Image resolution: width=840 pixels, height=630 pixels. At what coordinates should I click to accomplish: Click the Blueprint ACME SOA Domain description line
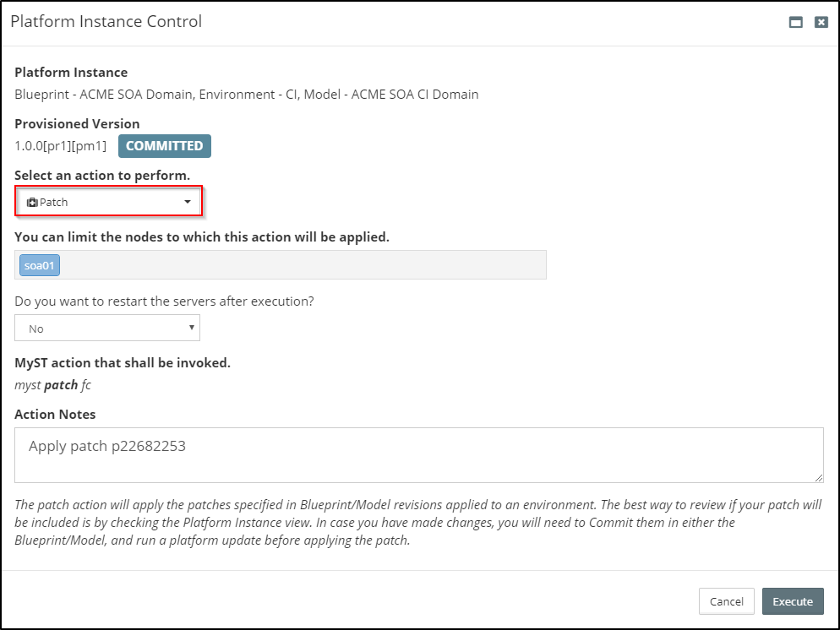[x=247, y=95]
